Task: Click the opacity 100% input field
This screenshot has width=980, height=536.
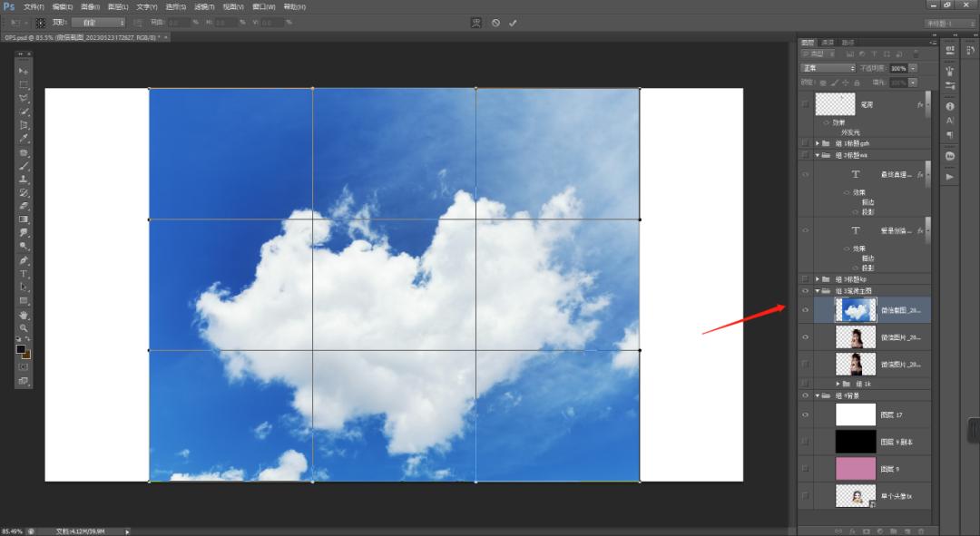Action: (x=898, y=68)
